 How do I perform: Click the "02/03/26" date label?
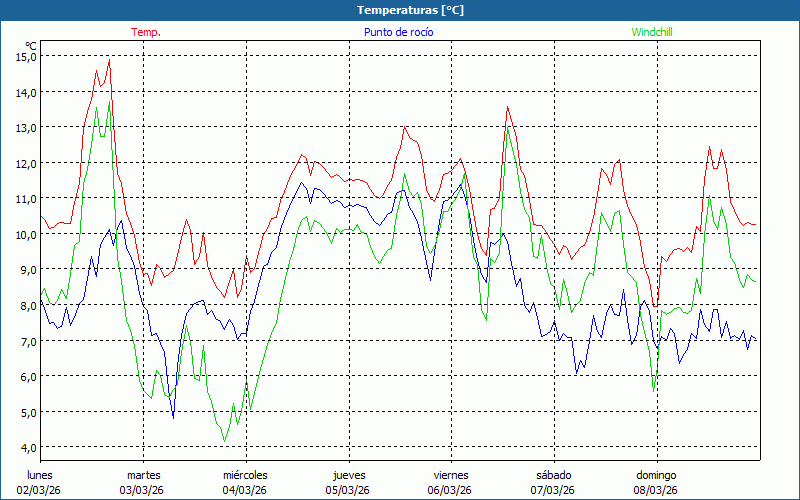tap(40, 490)
